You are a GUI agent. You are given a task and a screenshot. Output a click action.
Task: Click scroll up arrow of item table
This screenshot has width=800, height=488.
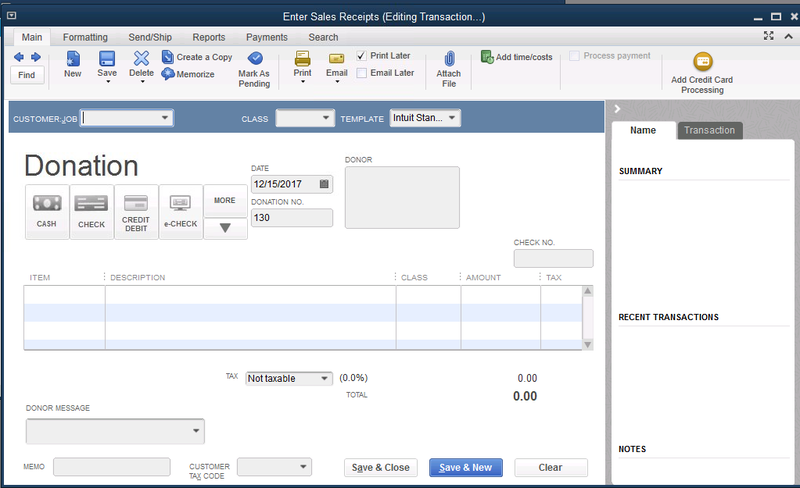[x=588, y=291]
